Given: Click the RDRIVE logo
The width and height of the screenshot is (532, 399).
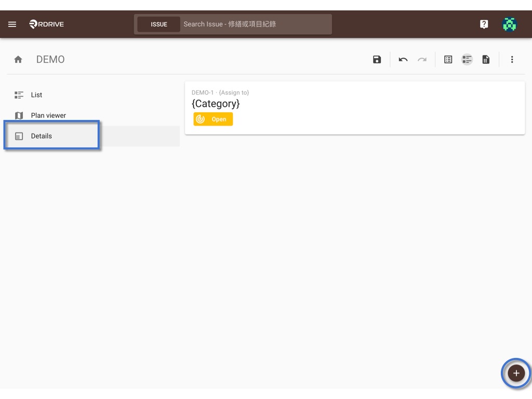Looking at the screenshot, I should point(46,24).
